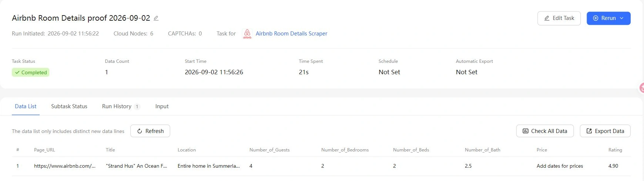The width and height of the screenshot is (644, 181).
Task: Open the Airbnb Room Details Scraper link
Action: (291, 34)
